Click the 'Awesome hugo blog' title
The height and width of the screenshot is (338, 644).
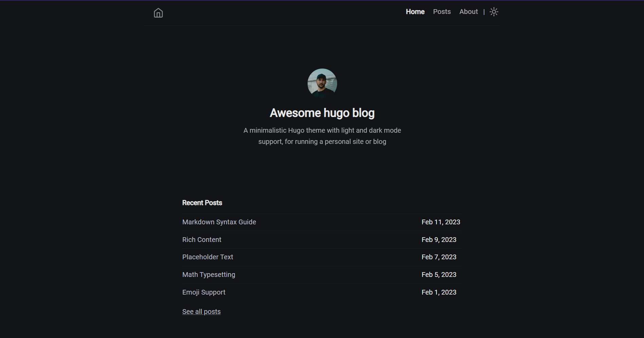(322, 113)
